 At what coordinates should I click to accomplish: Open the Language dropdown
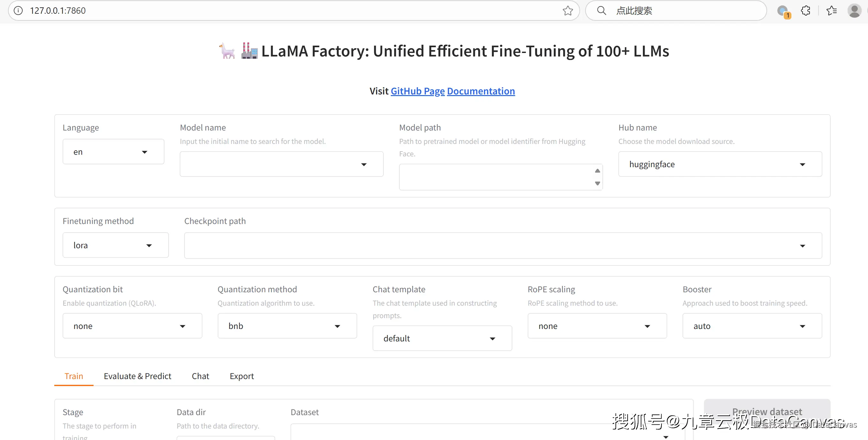point(113,152)
